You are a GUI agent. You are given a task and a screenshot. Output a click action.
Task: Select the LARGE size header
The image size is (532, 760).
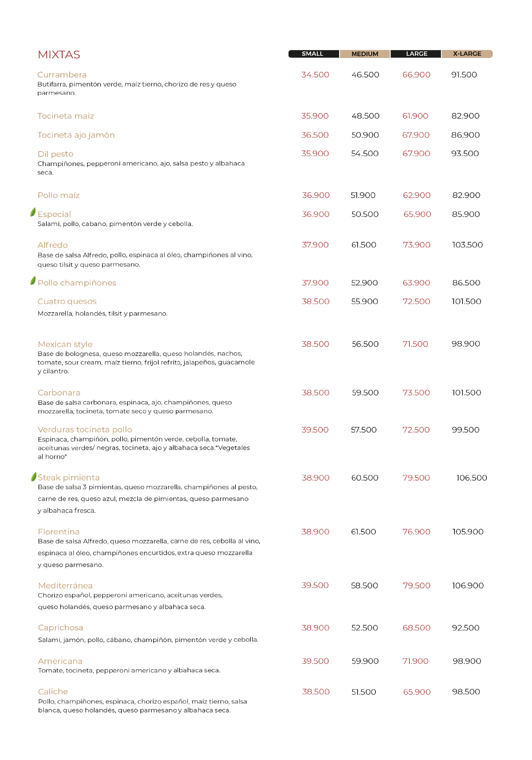[416, 54]
